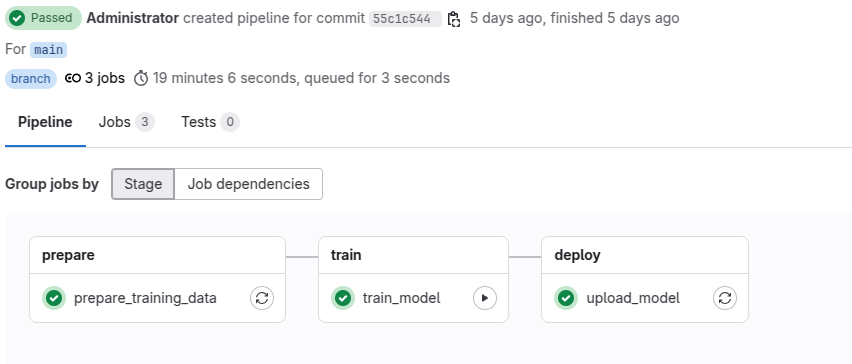Viewport: 852px width, 364px height.
Task: Switch to the Jobs tab
Action: 126,122
